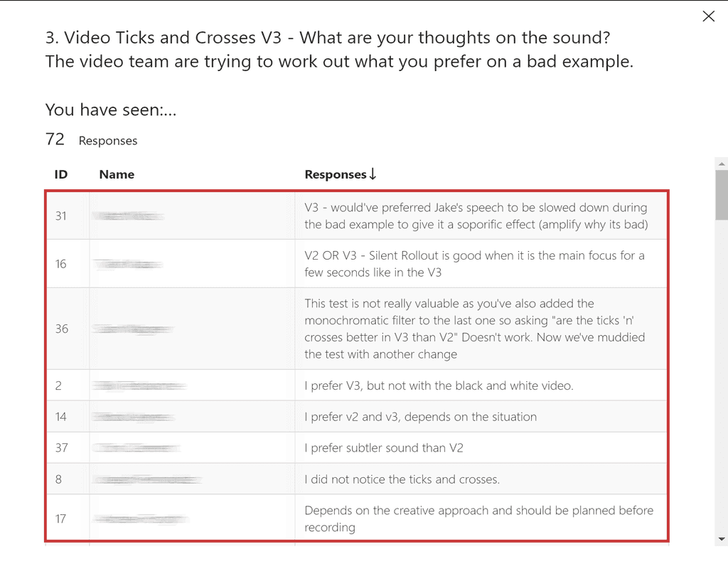Click the blurred name in row 16
Viewport: 728px width, 569px height.
tap(128, 264)
